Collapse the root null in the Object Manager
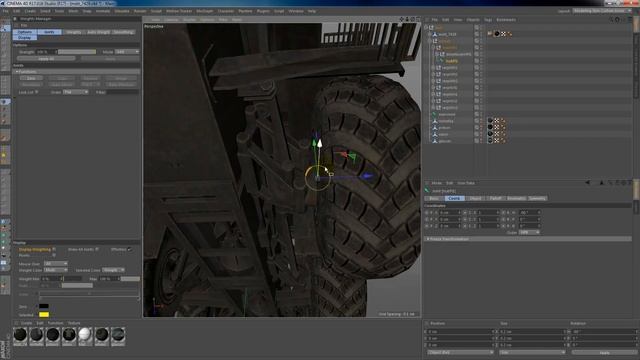Viewport: 640px width, 360px height. point(426,27)
